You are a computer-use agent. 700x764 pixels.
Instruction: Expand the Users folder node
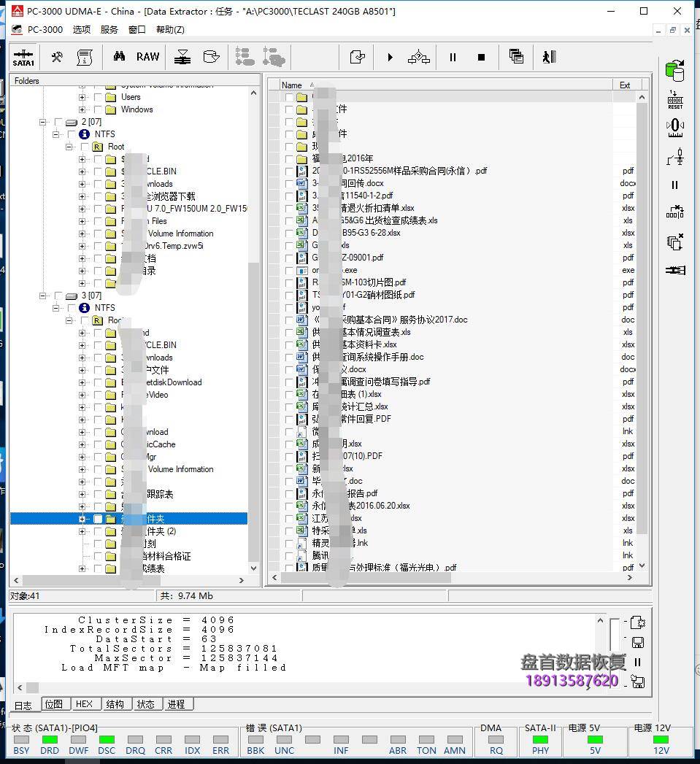[82, 97]
